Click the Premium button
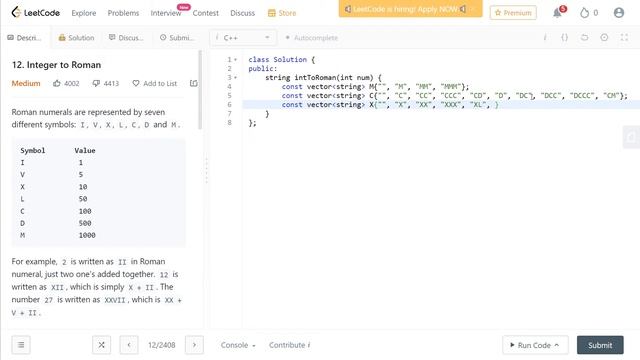 [x=513, y=13]
